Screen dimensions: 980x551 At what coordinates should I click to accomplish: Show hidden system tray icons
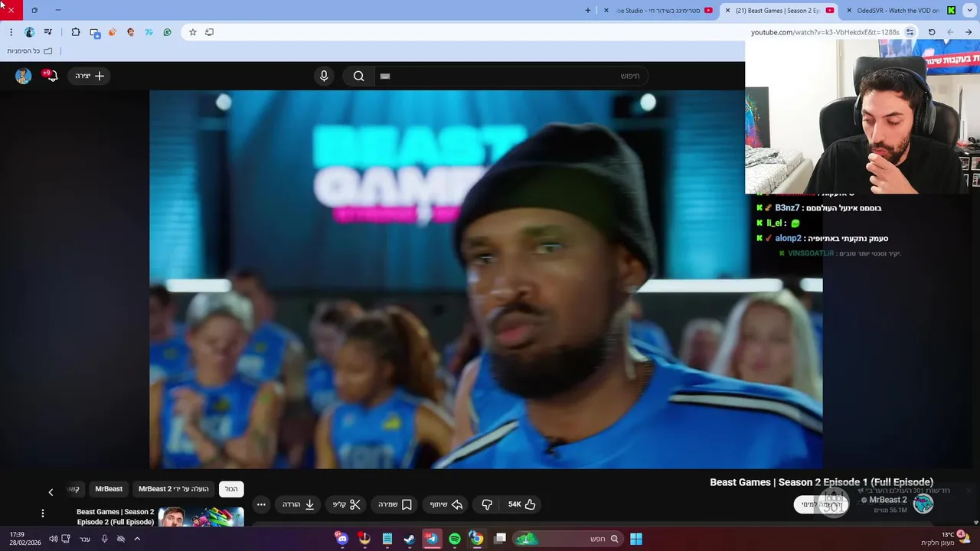[137, 539]
